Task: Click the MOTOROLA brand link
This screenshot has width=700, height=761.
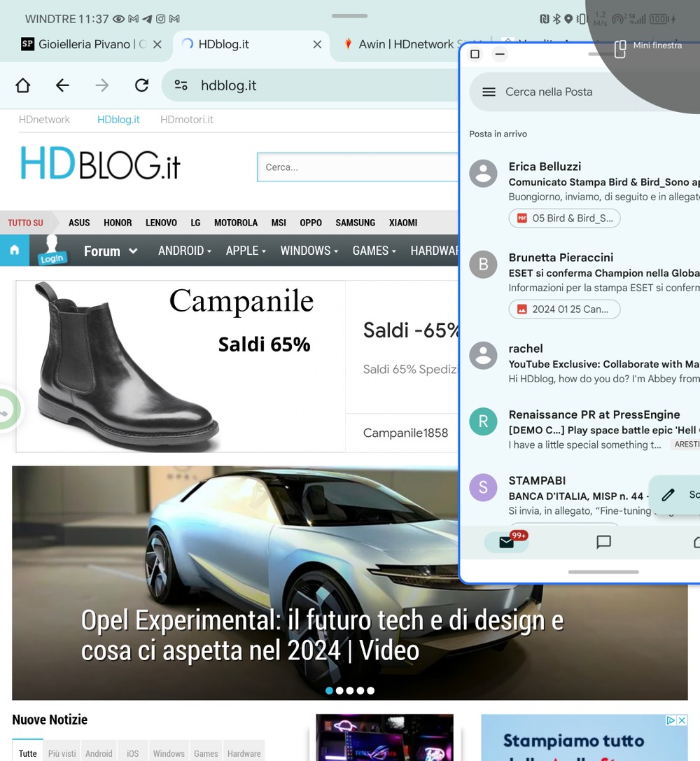Action: [236, 223]
